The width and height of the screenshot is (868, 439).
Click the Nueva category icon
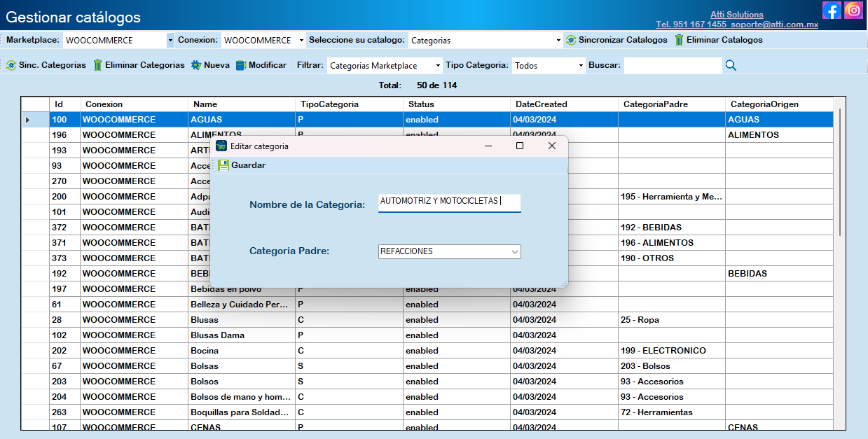coord(196,66)
